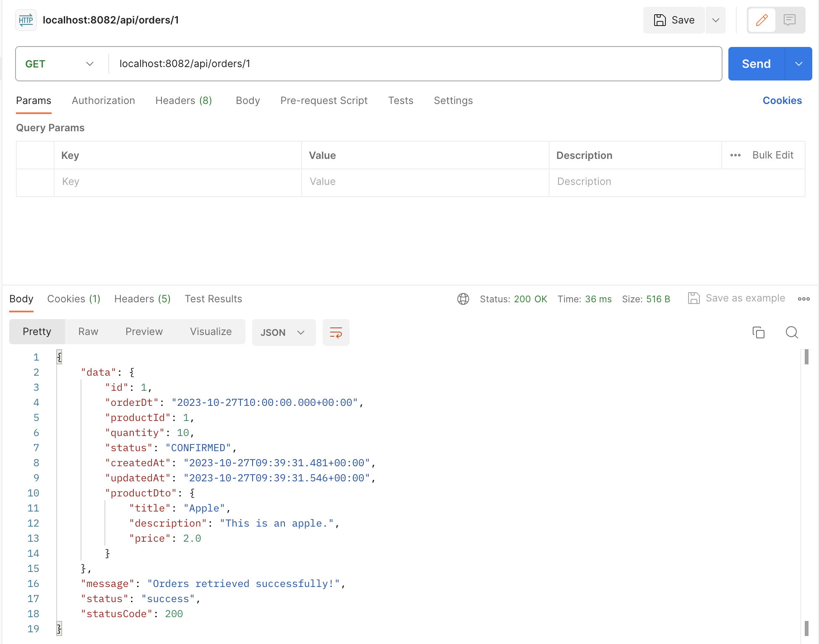
Task: Click the Save button
Action: [x=674, y=20]
